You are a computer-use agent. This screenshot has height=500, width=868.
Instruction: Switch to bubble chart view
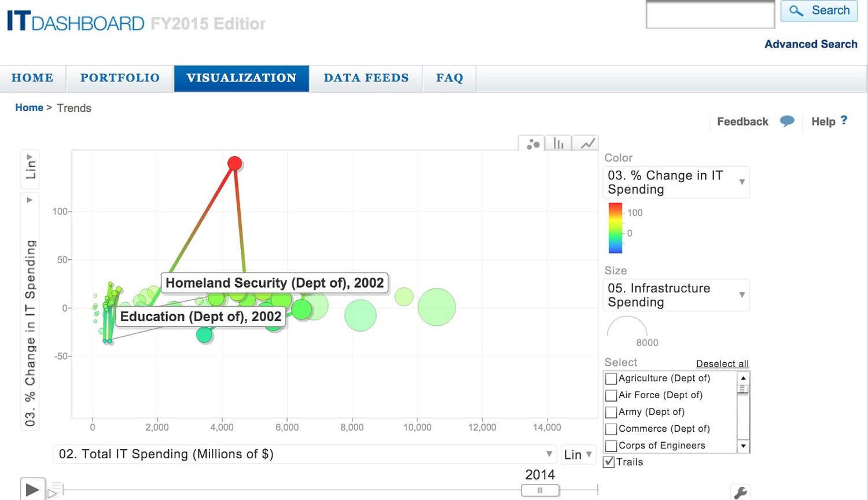click(x=533, y=144)
